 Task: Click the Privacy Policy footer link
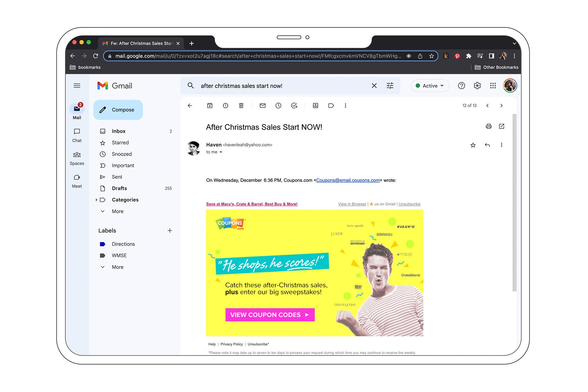[232, 344]
